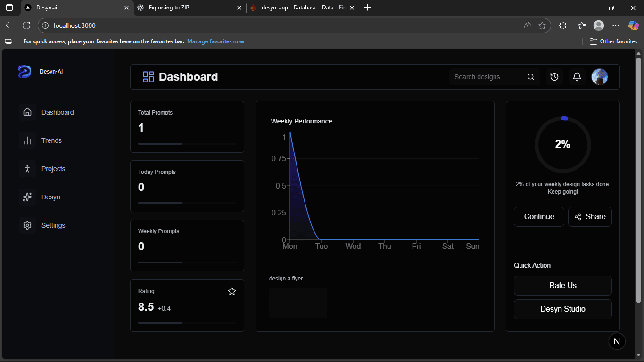This screenshot has width=644, height=362.
Task: Switch to Exporting to ZIP tab
Action: [x=189, y=8]
